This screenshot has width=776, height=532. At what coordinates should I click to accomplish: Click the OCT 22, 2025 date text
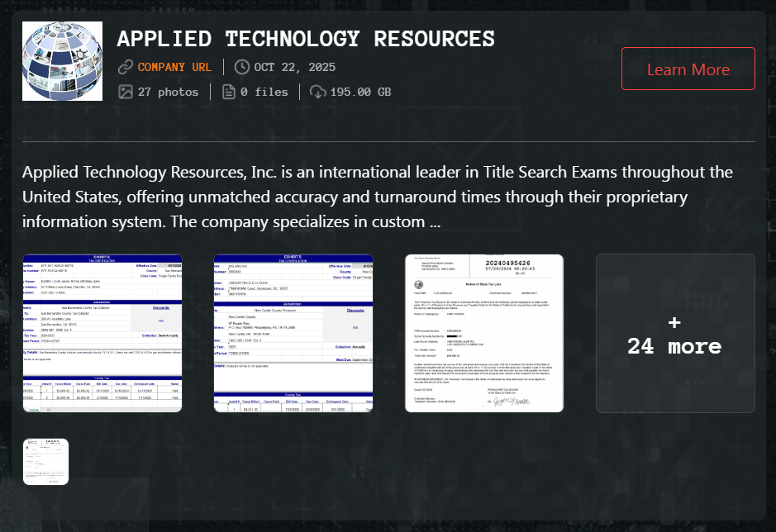click(x=295, y=67)
